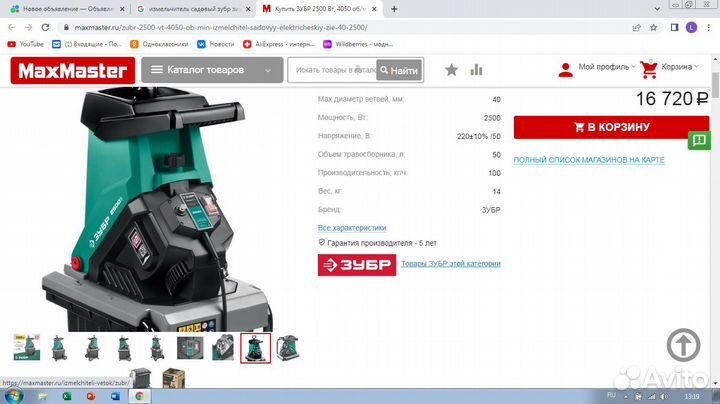Open the Все характеристики link
This screenshot has height=404, width=720.
(351, 227)
